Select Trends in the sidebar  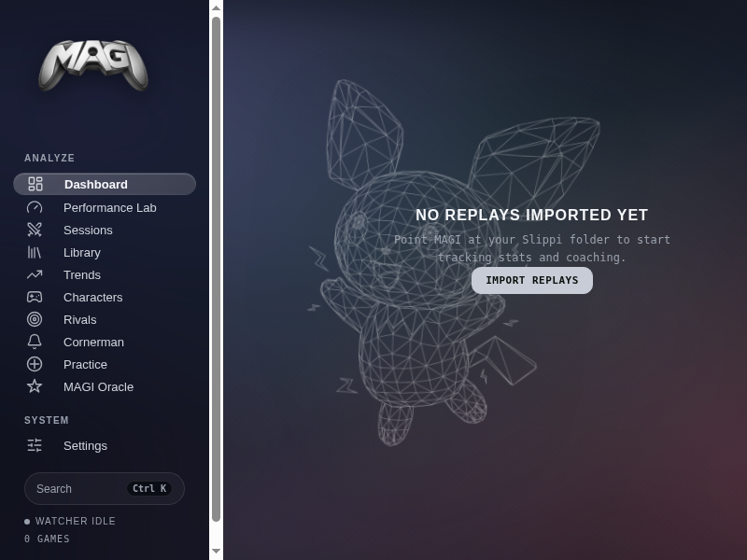pos(105,274)
